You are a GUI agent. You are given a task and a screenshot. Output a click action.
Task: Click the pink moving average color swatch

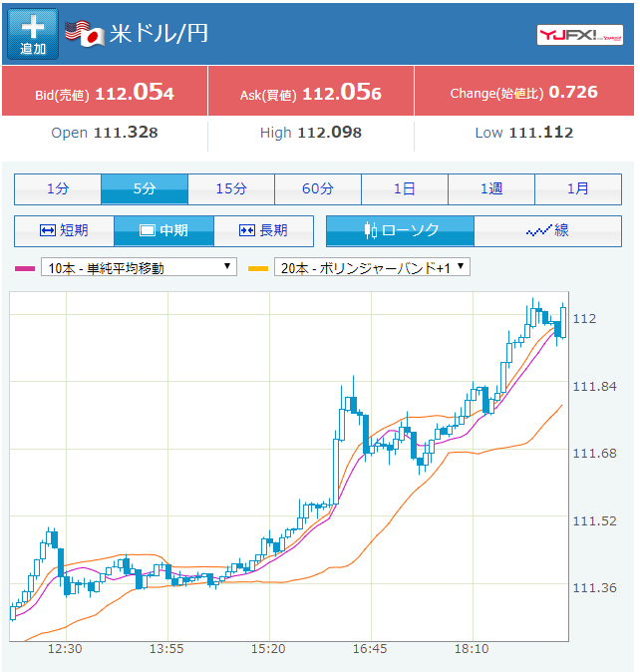point(25,268)
